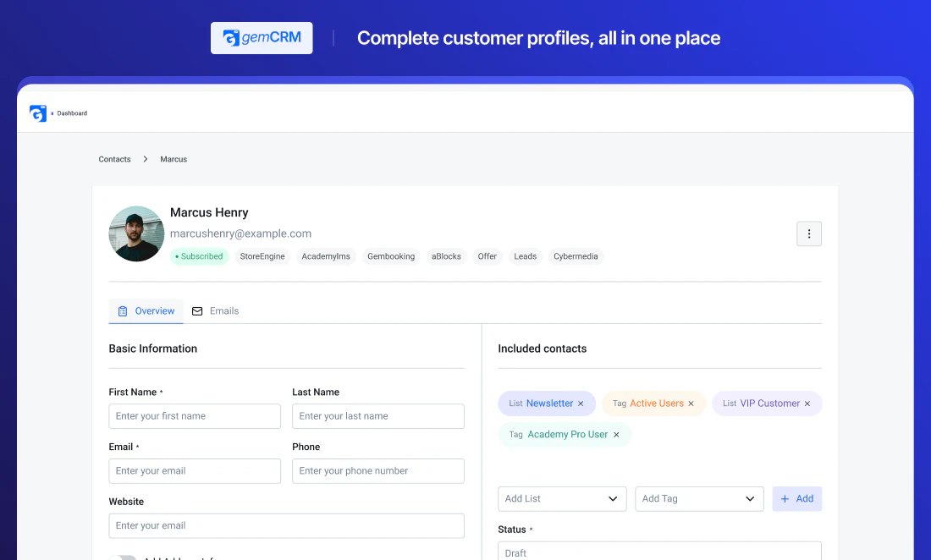Click the Marcus breadcrumb item
Image resolution: width=931 pixels, height=560 pixels.
(174, 159)
